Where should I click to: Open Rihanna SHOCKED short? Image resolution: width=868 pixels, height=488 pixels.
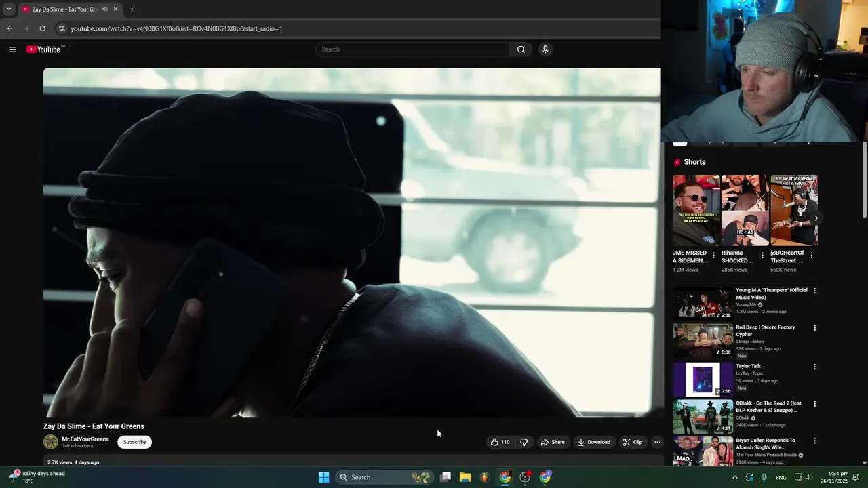pyautogui.click(x=745, y=210)
